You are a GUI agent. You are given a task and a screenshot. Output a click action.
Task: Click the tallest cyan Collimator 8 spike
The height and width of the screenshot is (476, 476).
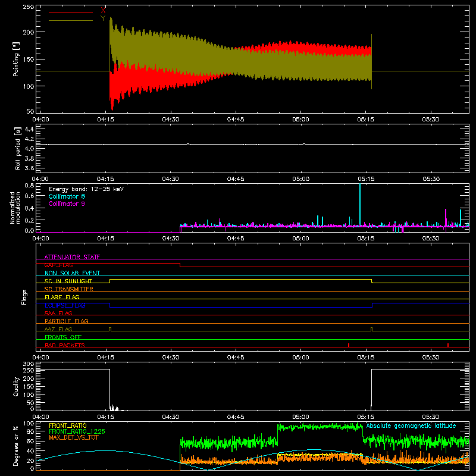(360, 204)
